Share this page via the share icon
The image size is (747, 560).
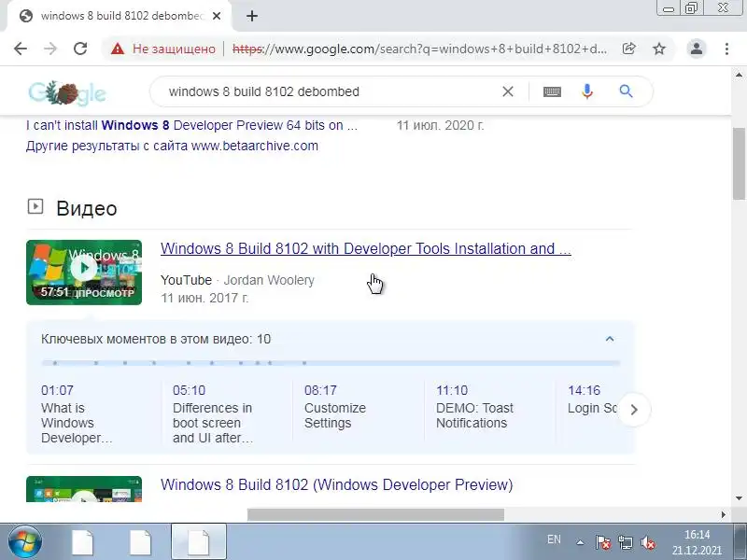[628, 49]
